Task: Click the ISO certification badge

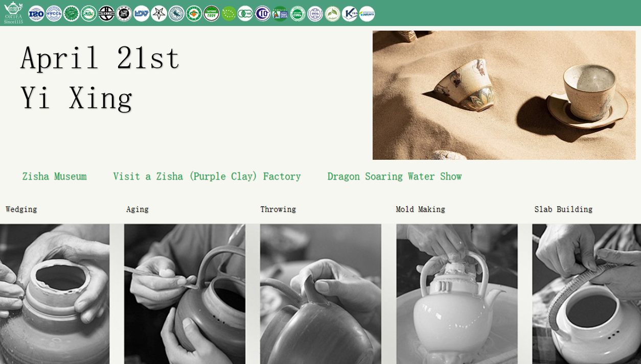Action: pyautogui.click(x=36, y=13)
